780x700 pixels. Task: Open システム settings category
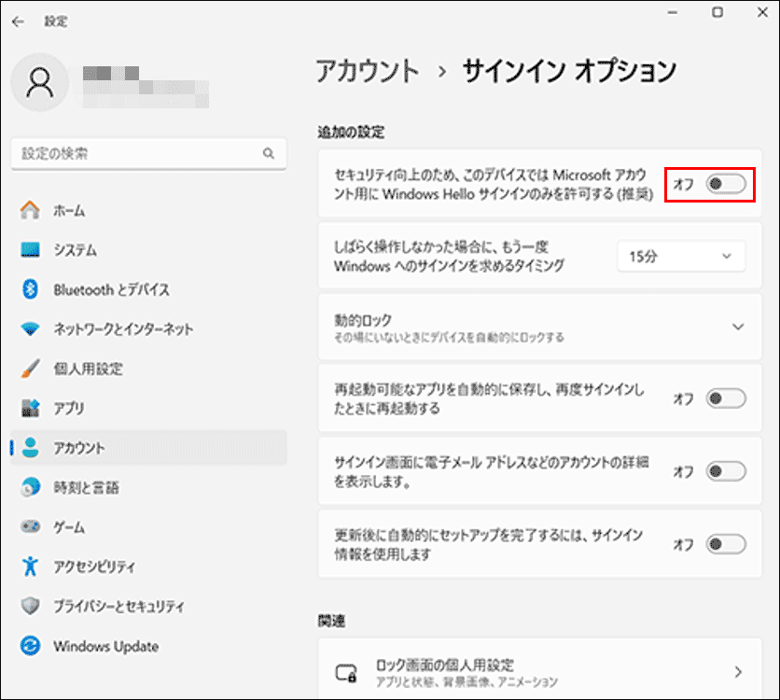[x=148, y=250]
